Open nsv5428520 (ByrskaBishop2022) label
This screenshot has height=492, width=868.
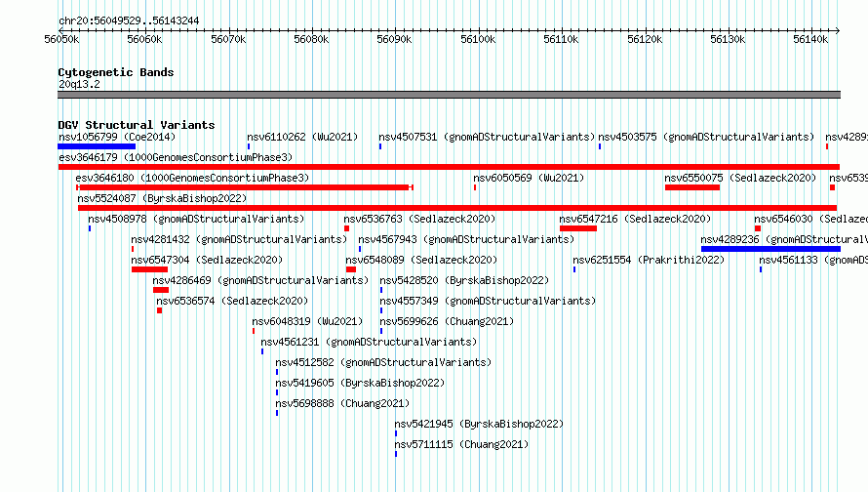464,280
